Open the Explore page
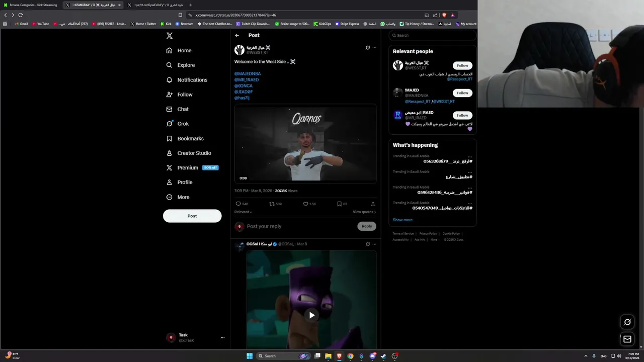This screenshot has height=362, width=644. tap(181, 65)
